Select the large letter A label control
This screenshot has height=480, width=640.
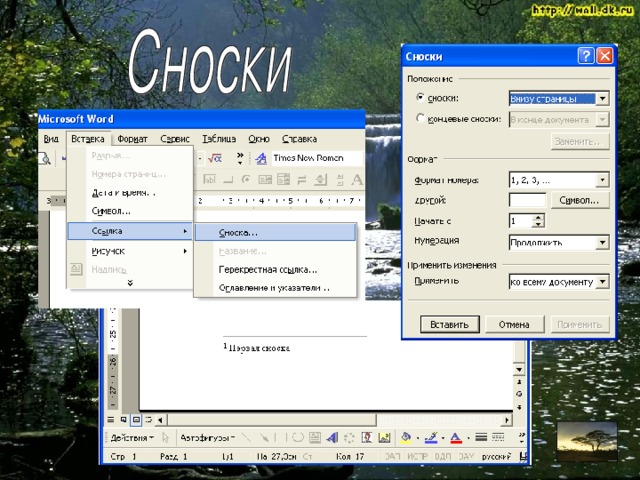(357, 179)
